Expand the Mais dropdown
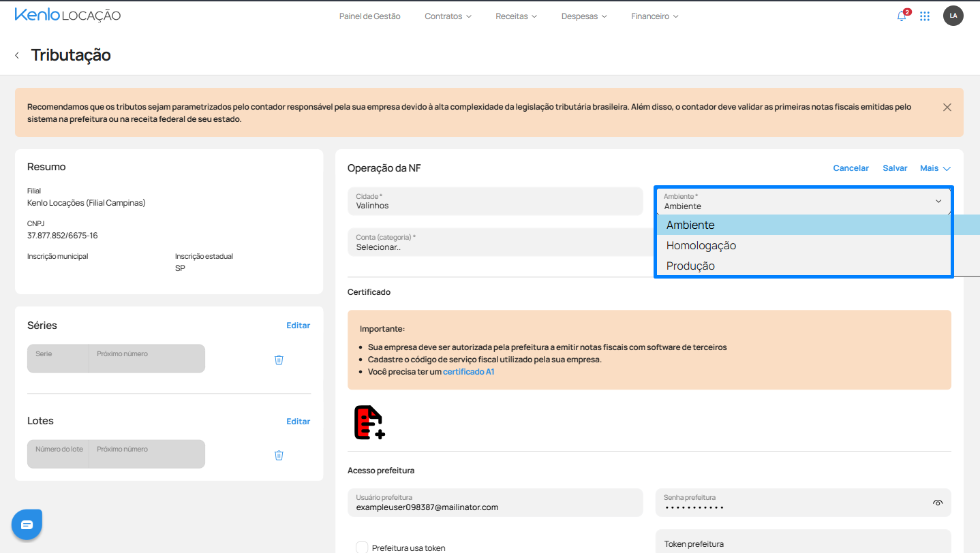 point(935,168)
